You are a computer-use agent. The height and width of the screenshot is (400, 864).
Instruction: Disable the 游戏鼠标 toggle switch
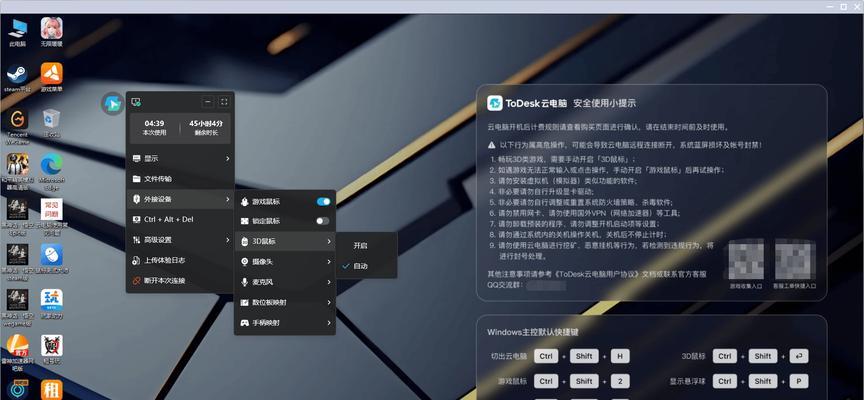pyautogui.click(x=323, y=202)
